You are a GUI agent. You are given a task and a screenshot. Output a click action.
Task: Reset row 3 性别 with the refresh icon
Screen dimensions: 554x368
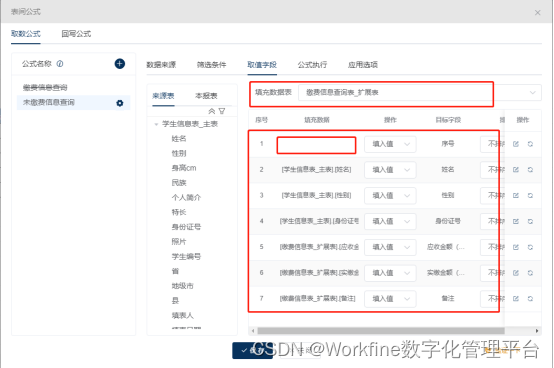pos(530,196)
